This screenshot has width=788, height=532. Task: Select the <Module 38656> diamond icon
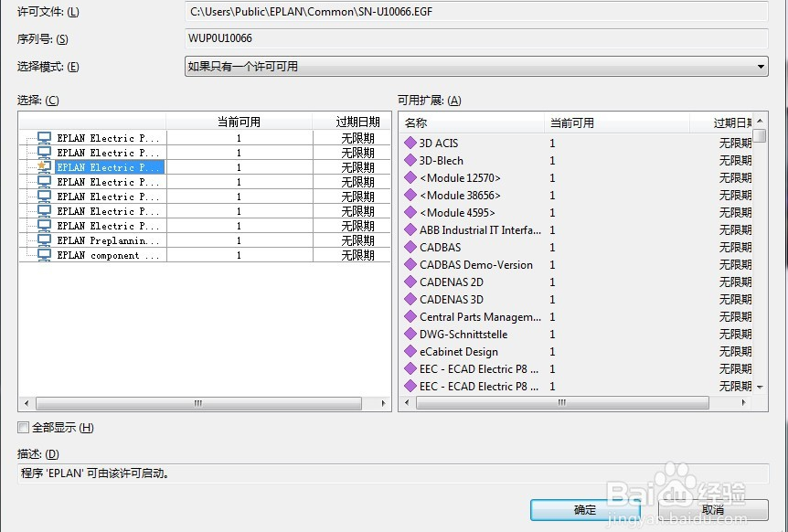(x=410, y=195)
